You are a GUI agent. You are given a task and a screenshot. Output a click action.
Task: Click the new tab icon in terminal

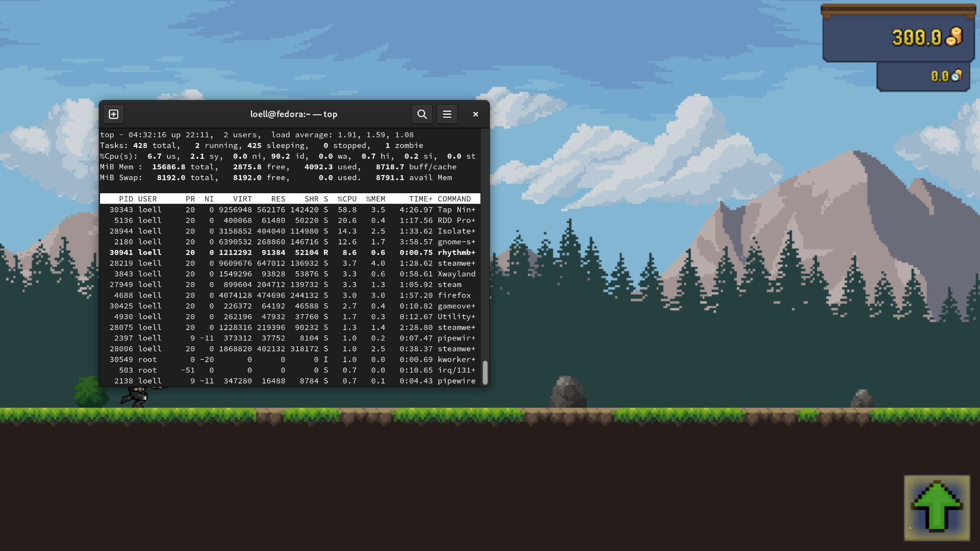113,114
